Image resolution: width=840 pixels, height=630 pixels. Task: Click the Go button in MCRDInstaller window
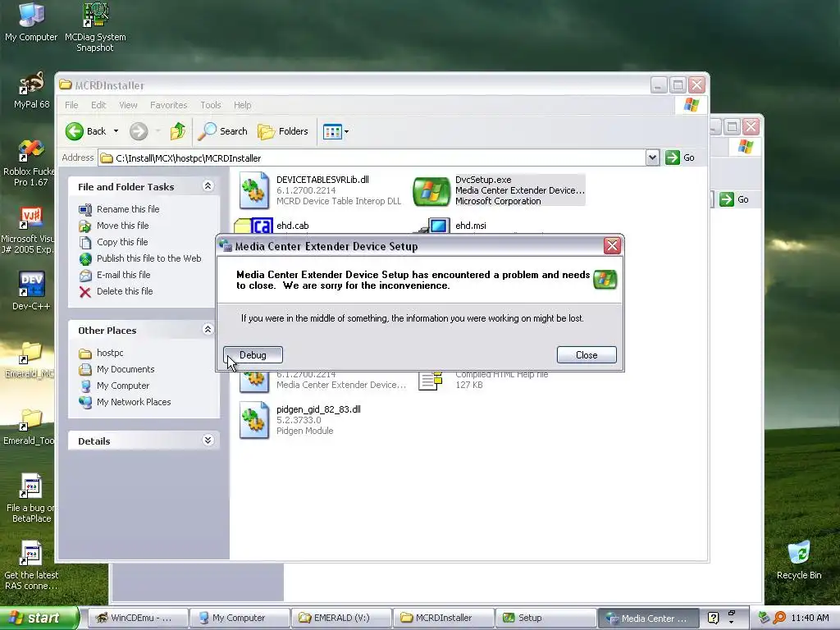pyautogui.click(x=680, y=157)
